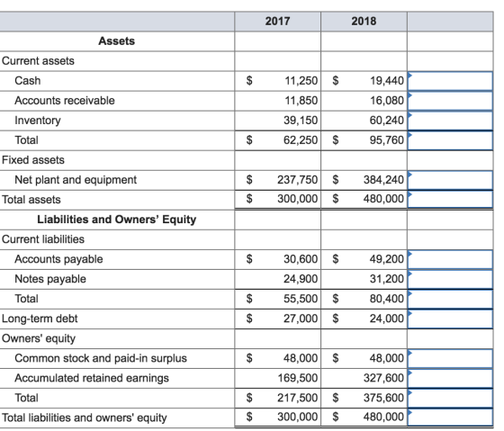
Task: Click the 2018 current liabilities total 80,400
Action: tap(387, 299)
